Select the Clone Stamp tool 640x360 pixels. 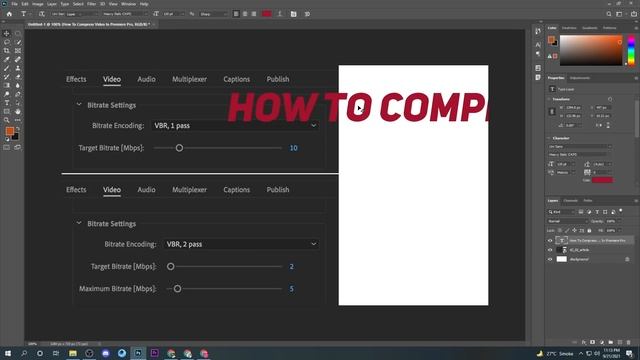point(18,68)
